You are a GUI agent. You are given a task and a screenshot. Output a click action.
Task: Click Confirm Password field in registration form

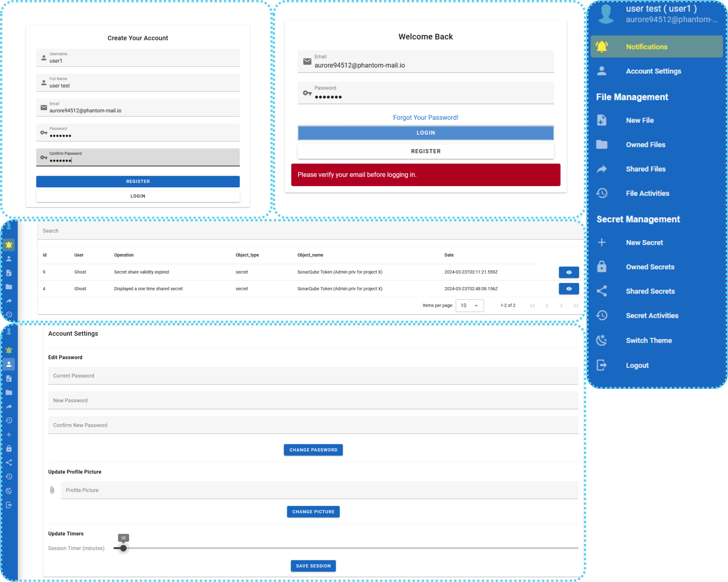click(138, 157)
